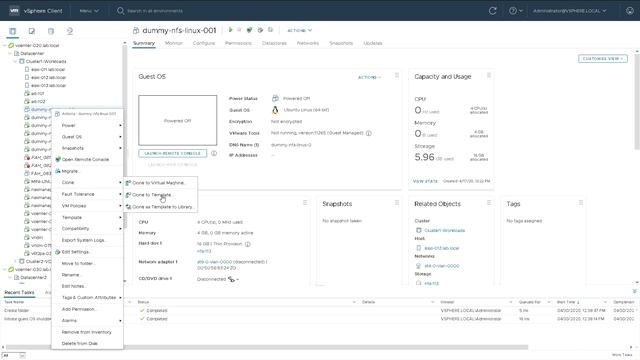Expand the Power submenu
Viewport: 640px width, 360px height.
87,125
